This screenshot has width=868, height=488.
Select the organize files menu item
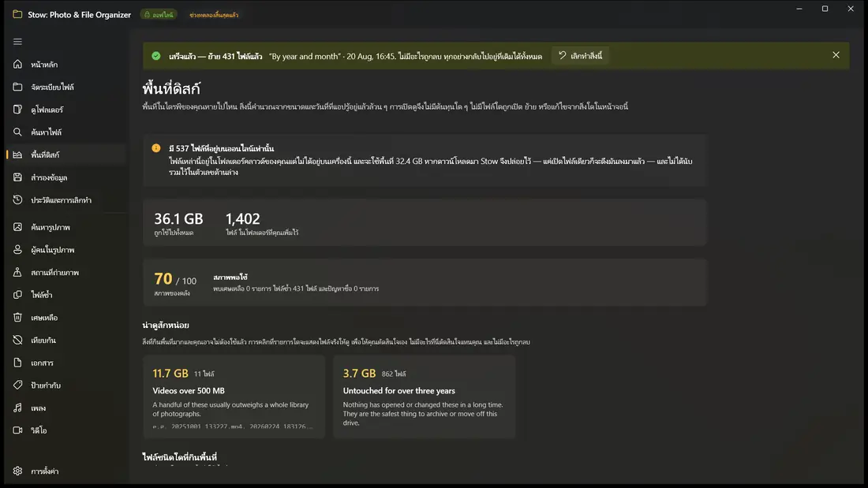pos(66,87)
